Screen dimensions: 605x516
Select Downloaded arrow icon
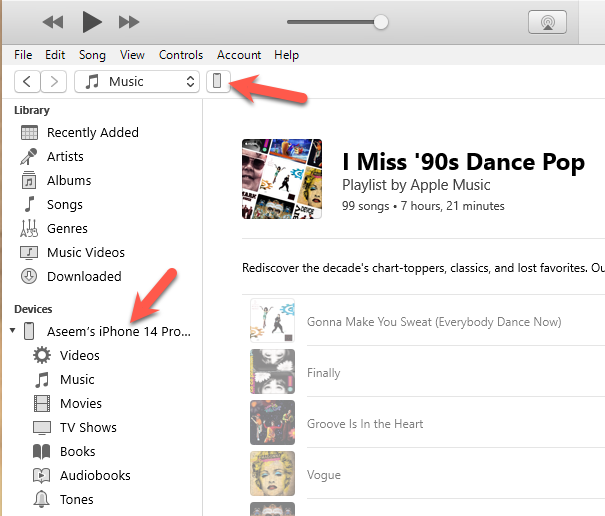(x=29, y=276)
